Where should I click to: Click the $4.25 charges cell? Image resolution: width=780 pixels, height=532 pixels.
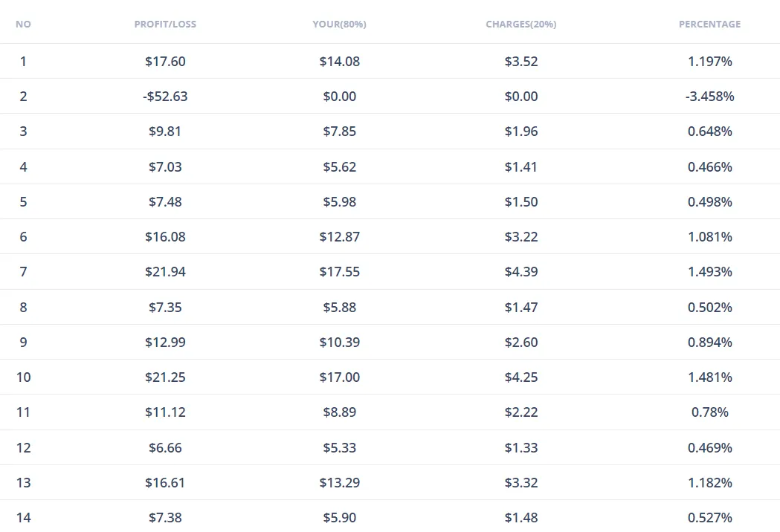pos(520,377)
